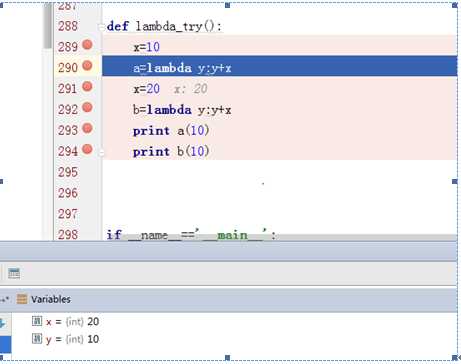This screenshot has width=461, height=364.
Task: Click line number 288 in the gutter
Action: point(68,26)
